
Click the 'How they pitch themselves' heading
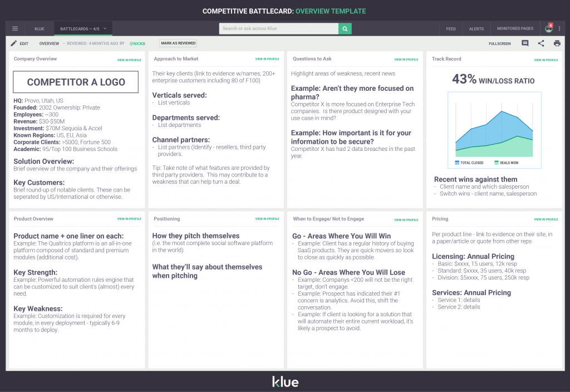(196, 236)
